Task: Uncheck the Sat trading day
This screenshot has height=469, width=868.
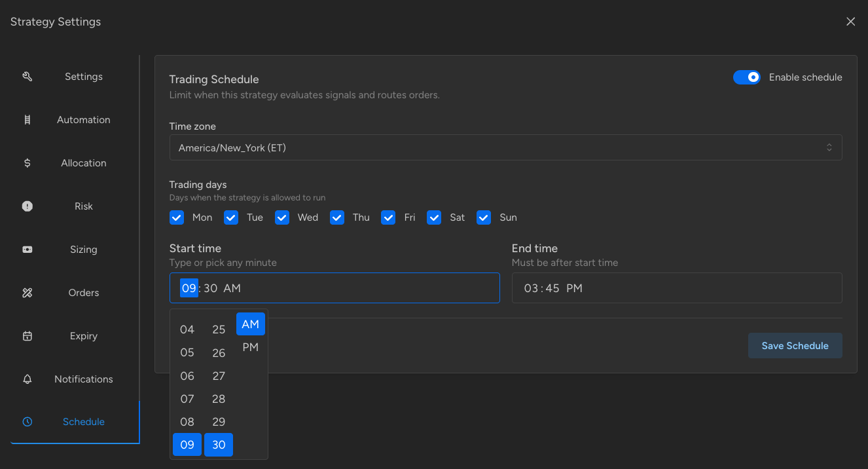Action: click(x=434, y=217)
